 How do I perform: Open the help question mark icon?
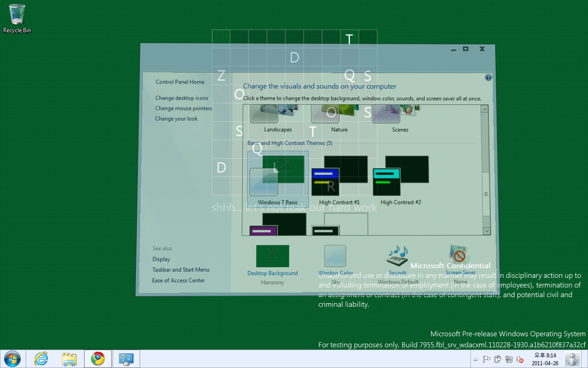[488, 78]
